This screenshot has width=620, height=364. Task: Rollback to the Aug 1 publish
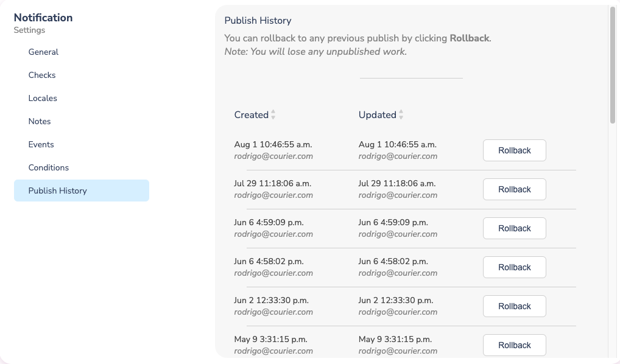[514, 150]
